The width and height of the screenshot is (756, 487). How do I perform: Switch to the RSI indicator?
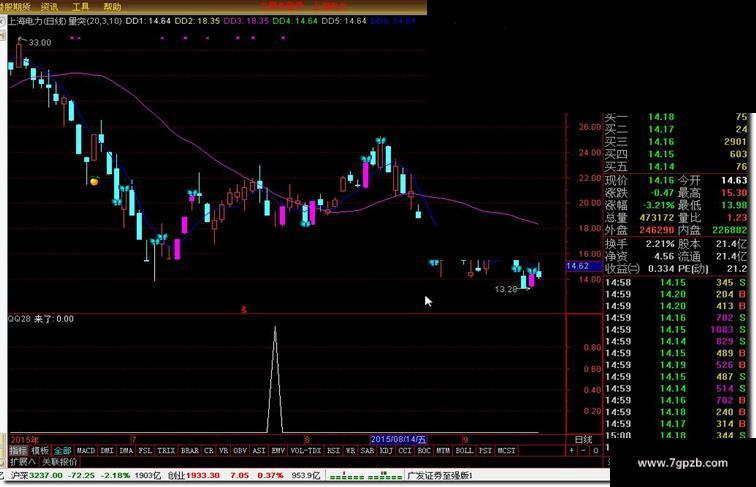333,450
